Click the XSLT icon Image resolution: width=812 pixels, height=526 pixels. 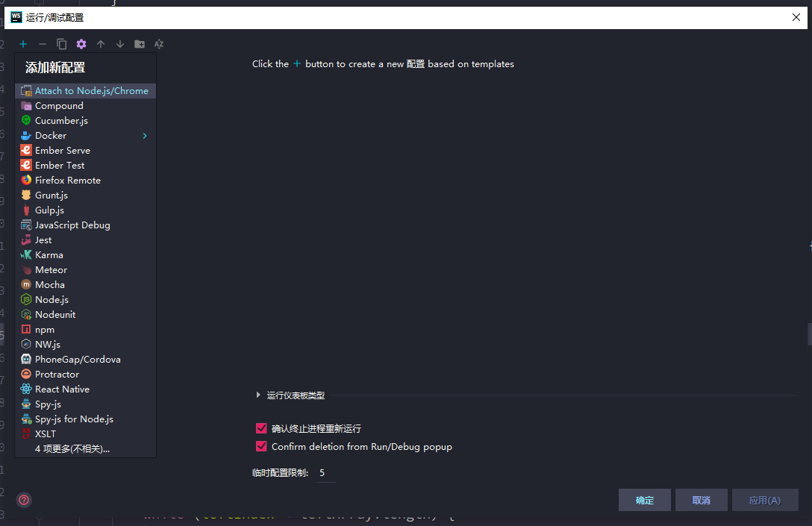coord(26,433)
